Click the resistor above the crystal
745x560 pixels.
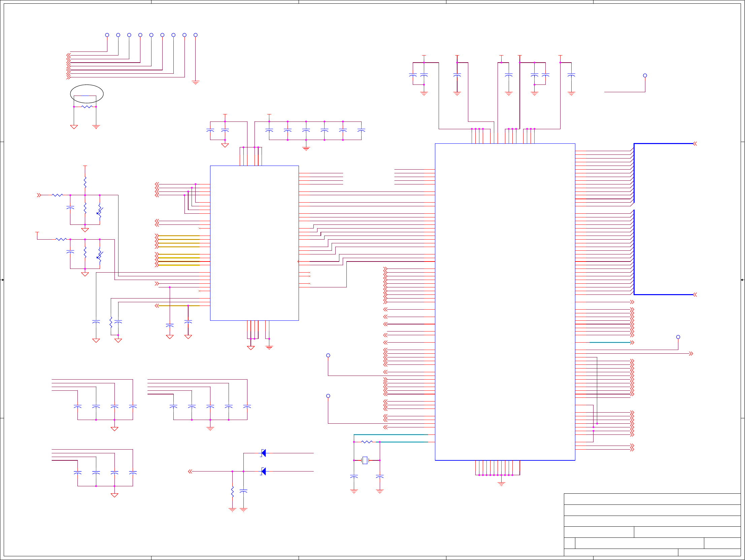tap(367, 442)
